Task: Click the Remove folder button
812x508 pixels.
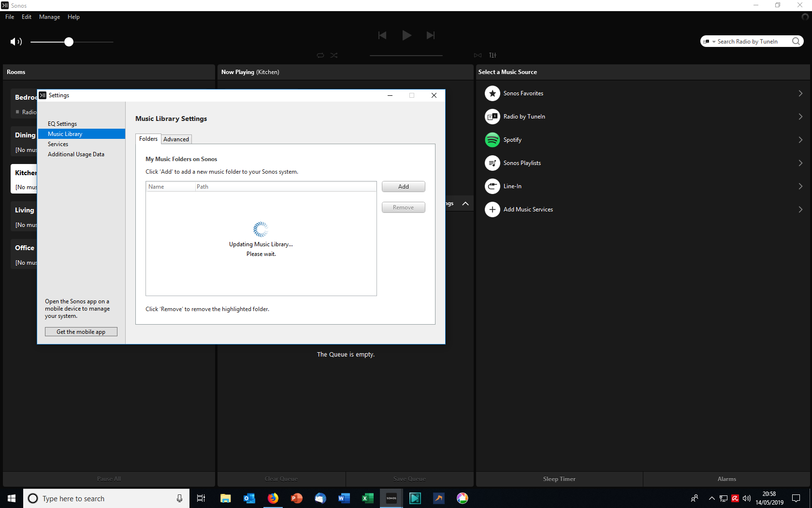Action: coord(404,208)
